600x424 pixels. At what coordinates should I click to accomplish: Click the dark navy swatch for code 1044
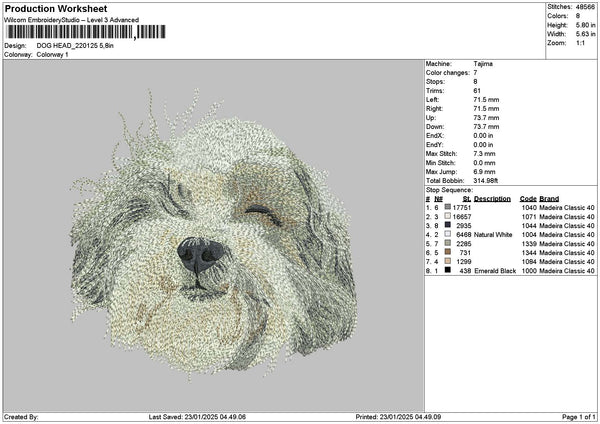click(447, 225)
